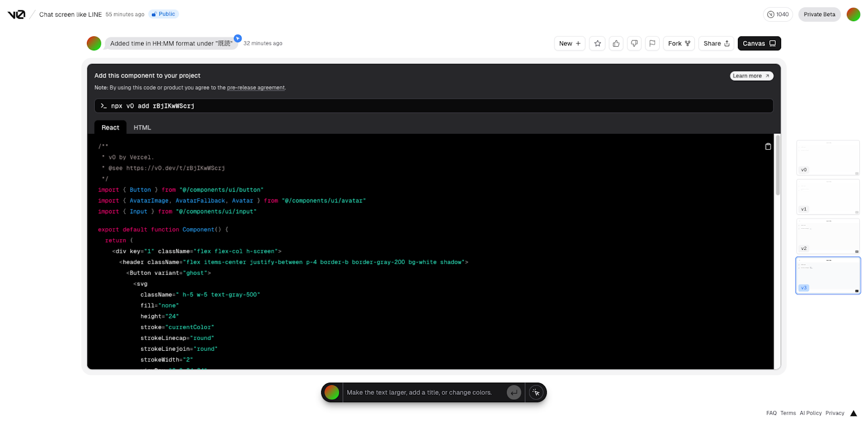868x424 pixels.
Task: Switch to the HTML tab
Action: (x=142, y=127)
